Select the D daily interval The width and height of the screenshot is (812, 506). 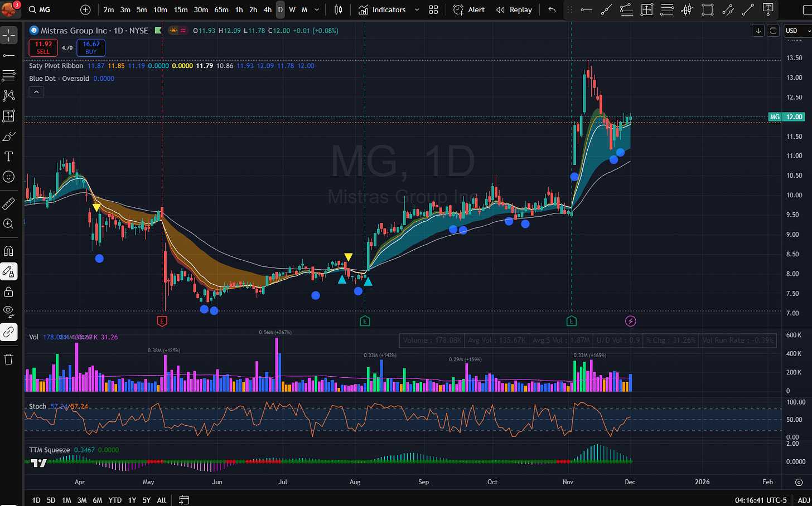[280, 9]
